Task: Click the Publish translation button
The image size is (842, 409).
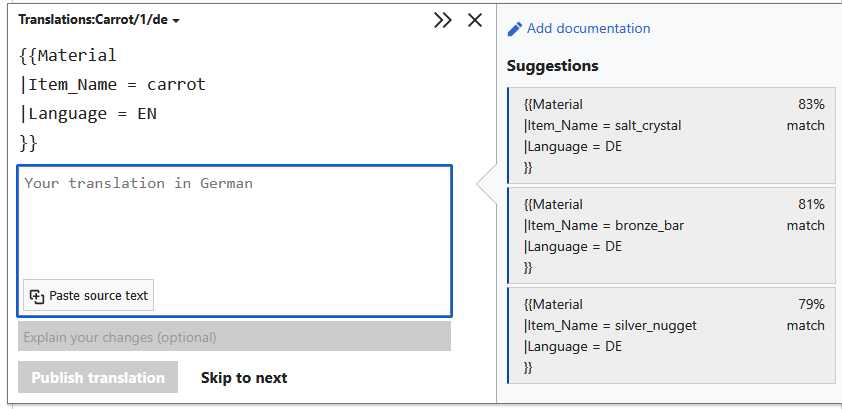Action: point(98,378)
